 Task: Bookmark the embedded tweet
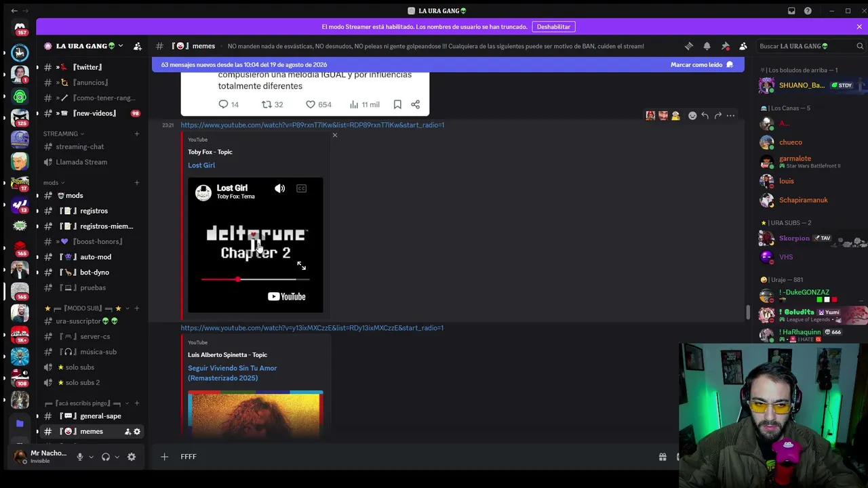click(397, 104)
